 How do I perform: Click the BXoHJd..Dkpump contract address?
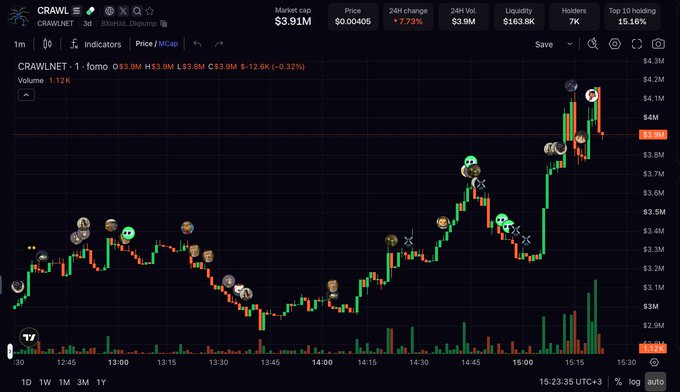click(x=129, y=23)
